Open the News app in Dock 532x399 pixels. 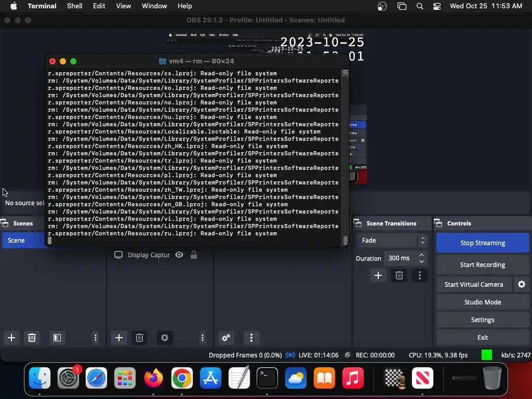[x=423, y=378]
